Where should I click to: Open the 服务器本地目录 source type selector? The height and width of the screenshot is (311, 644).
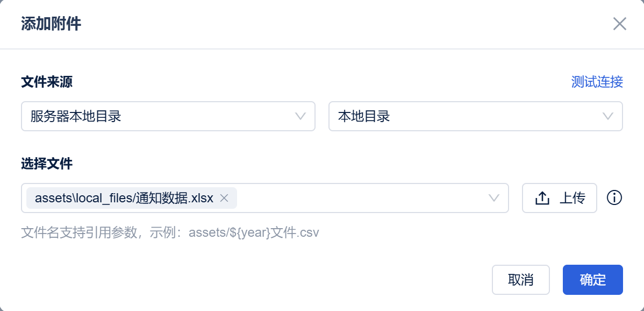pyautogui.click(x=168, y=116)
